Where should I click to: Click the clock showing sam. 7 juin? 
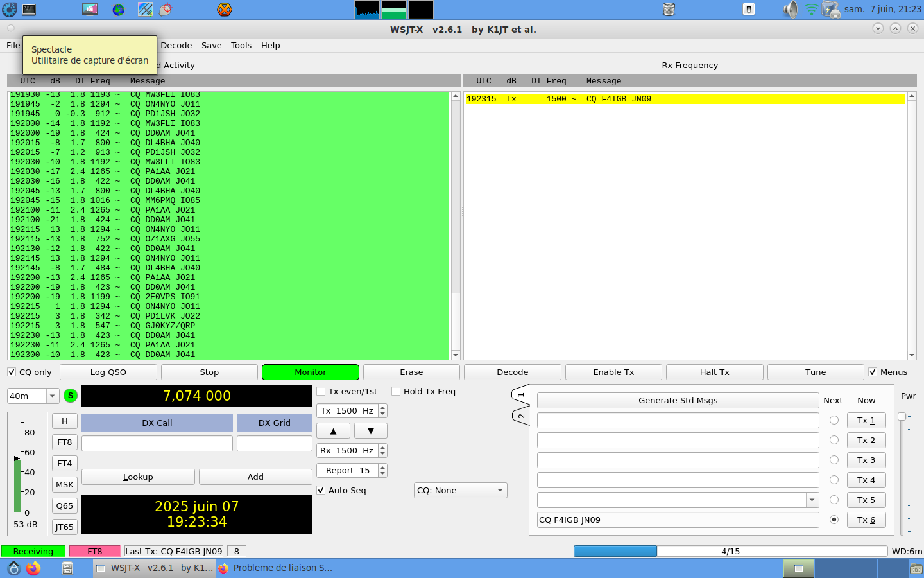pos(883,9)
